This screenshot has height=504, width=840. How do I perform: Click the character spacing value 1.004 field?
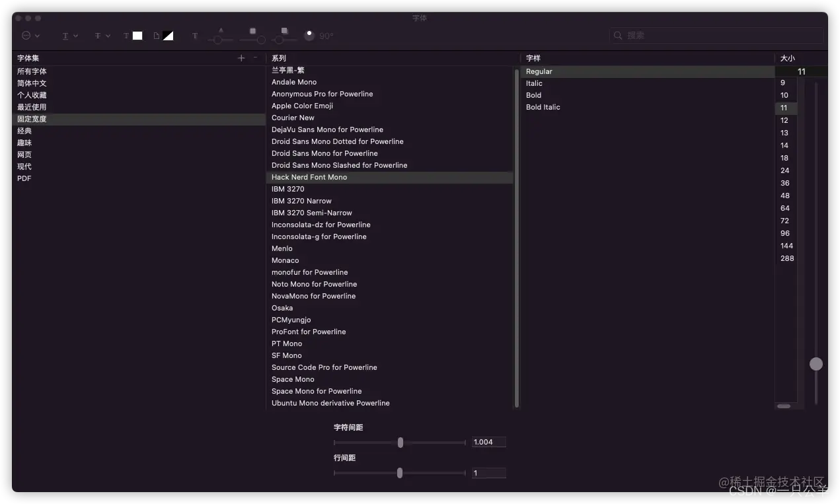point(489,442)
